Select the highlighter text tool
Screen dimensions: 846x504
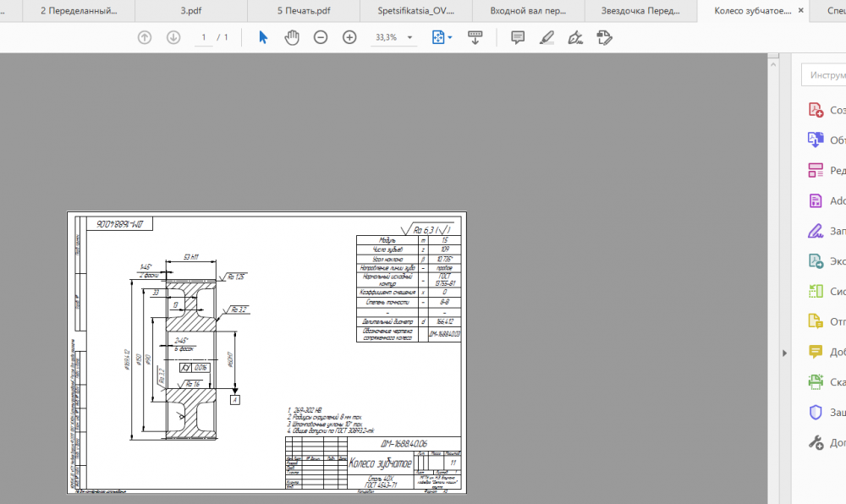tap(547, 37)
